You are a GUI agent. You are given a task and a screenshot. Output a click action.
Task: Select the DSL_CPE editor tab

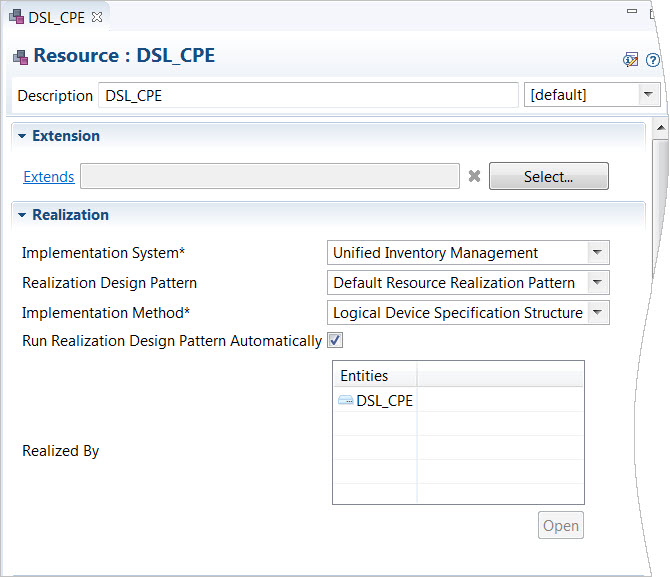click(x=56, y=18)
